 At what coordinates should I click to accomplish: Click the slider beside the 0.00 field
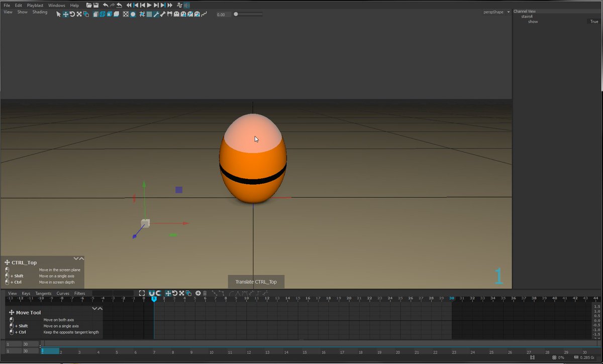(248, 14)
